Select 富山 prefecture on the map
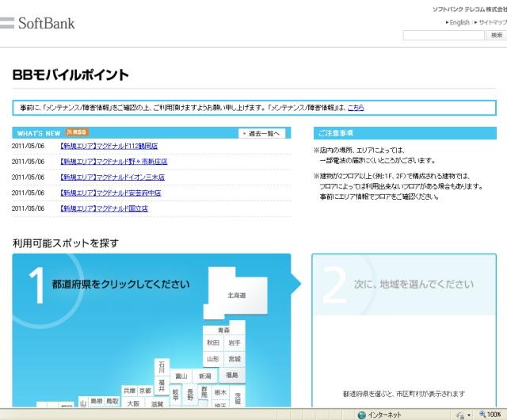The width and height of the screenshot is (507, 420). [x=181, y=376]
